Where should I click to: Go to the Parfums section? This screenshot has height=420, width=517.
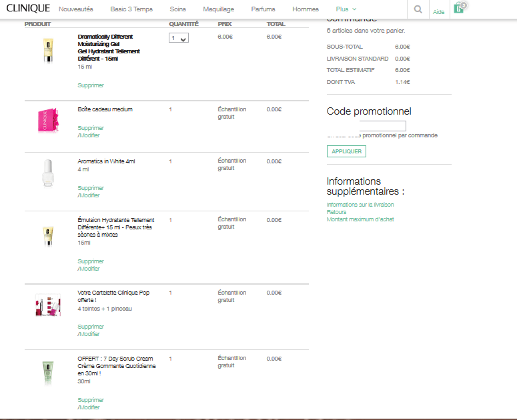263,9
